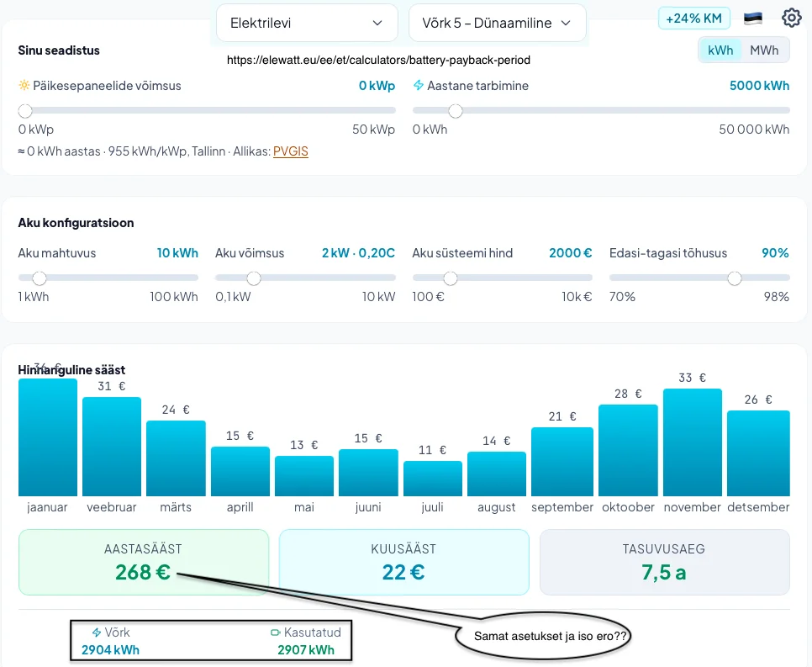Click the lightning icon next to Võrk

coord(97,633)
